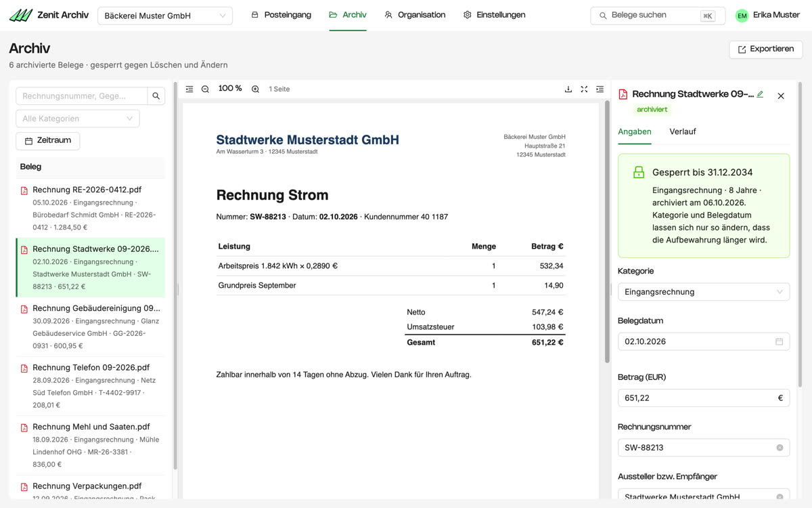Click the 100 % zoom level indicator
This screenshot has height=508, width=812.
pos(230,89)
